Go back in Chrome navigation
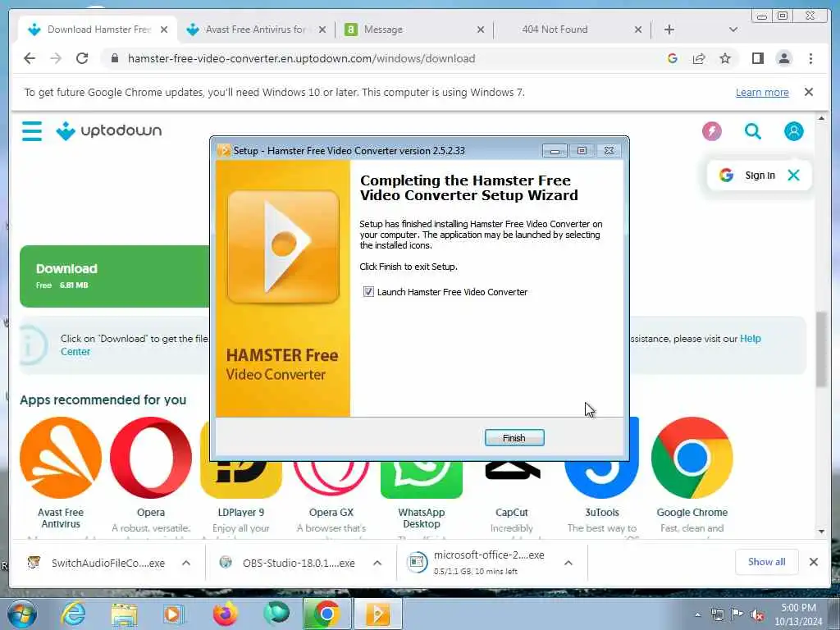Image resolution: width=840 pixels, height=630 pixels. [x=30, y=58]
